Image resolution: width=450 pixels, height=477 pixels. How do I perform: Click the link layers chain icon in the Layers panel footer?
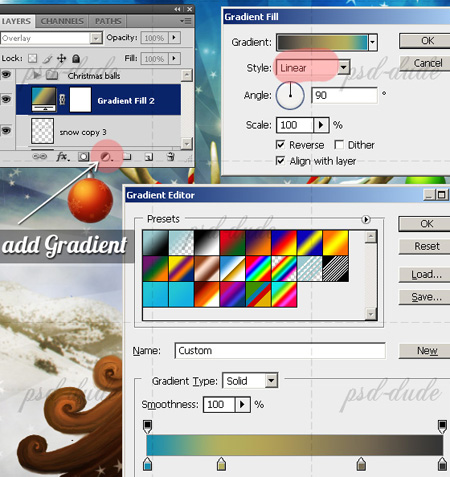(39, 156)
